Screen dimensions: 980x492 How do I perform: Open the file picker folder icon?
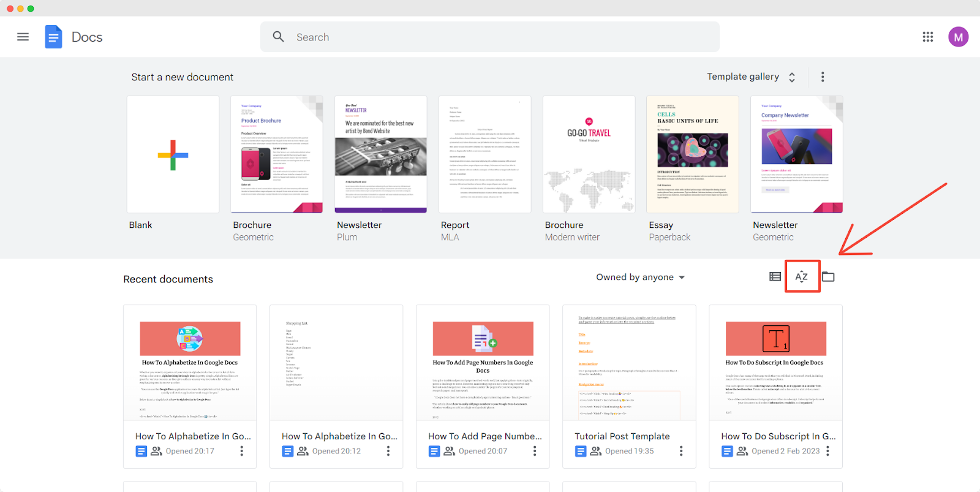tap(828, 277)
